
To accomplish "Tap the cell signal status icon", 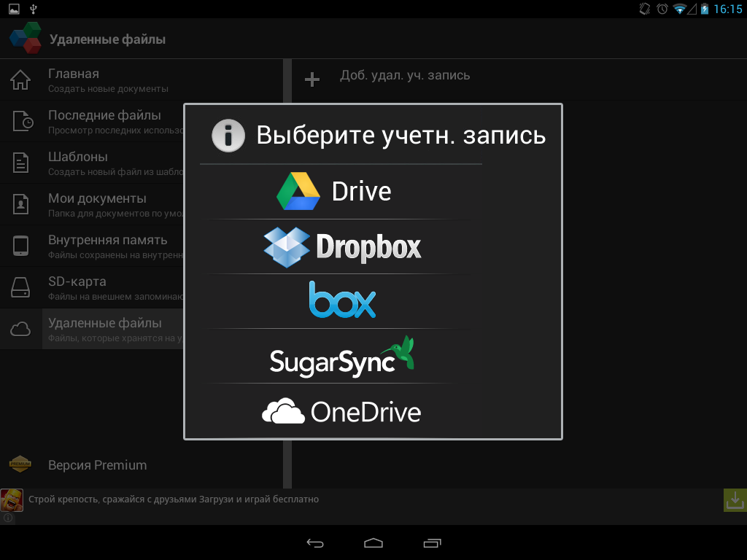I will (x=692, y=9).
